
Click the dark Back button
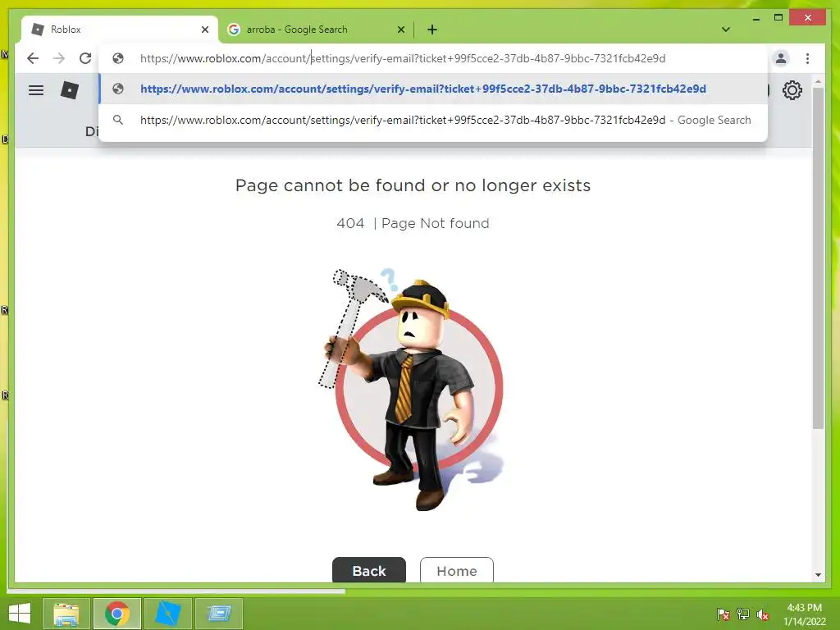[x=369, y=570]
